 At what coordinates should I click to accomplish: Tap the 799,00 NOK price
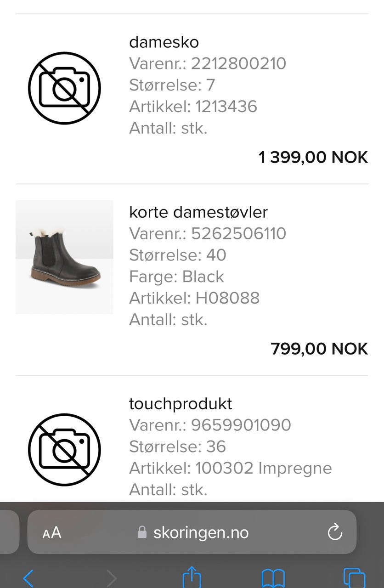[319, 349]
